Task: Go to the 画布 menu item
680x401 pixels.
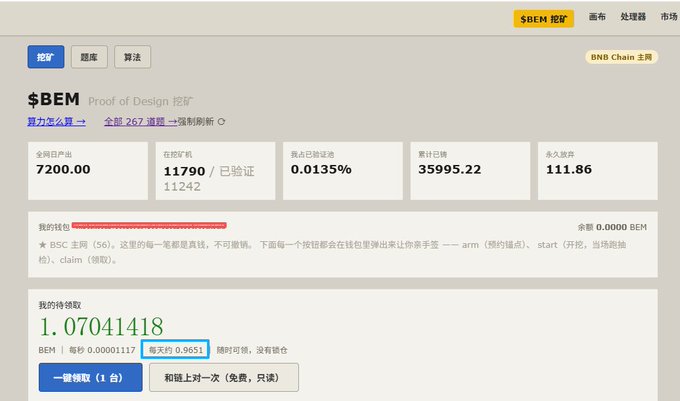Action: pyautogui.click(x=597, y=17)
